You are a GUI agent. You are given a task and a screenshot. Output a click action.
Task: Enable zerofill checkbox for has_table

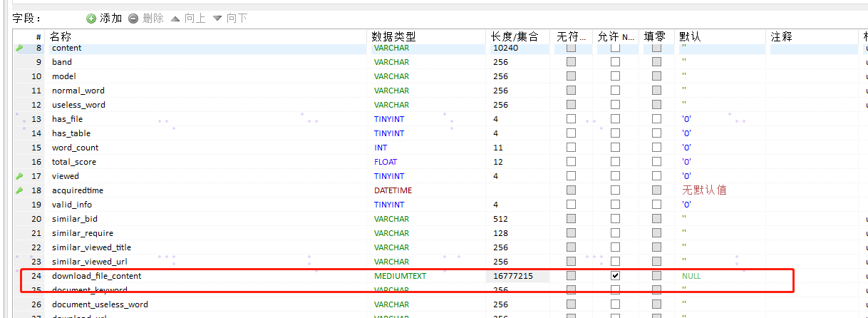[656, 133]
